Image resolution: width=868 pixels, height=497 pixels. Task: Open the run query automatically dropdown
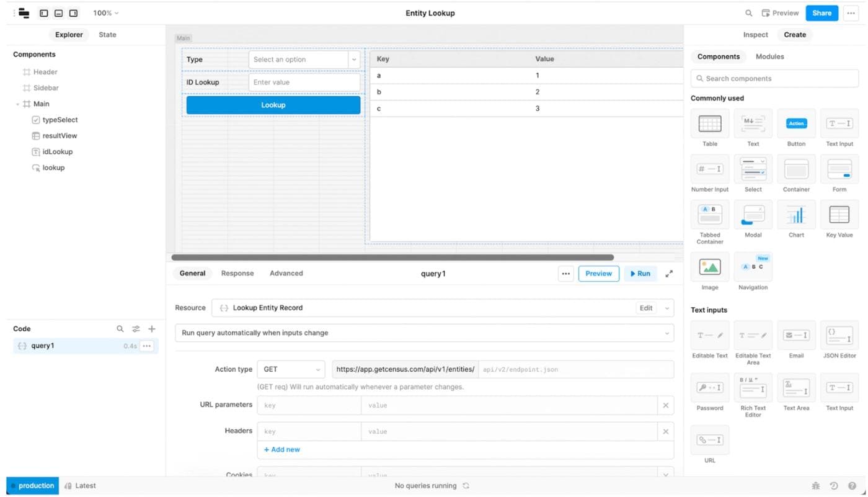pyautogui.click(x=424, y=333)
